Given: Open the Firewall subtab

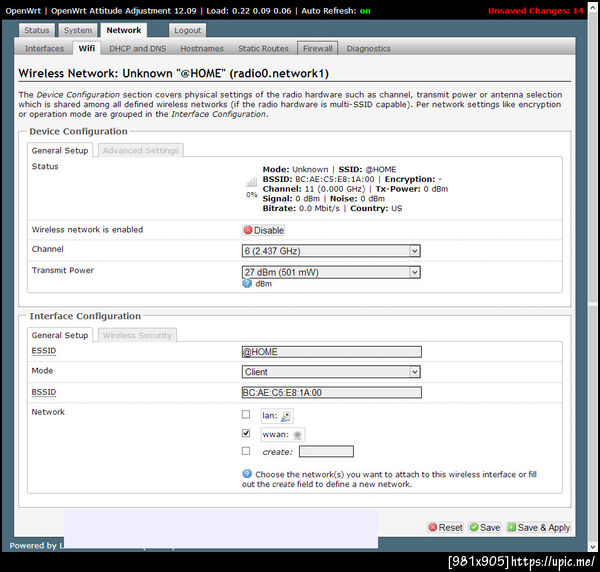Looking at the screenshot, I should tap(318, 49).
